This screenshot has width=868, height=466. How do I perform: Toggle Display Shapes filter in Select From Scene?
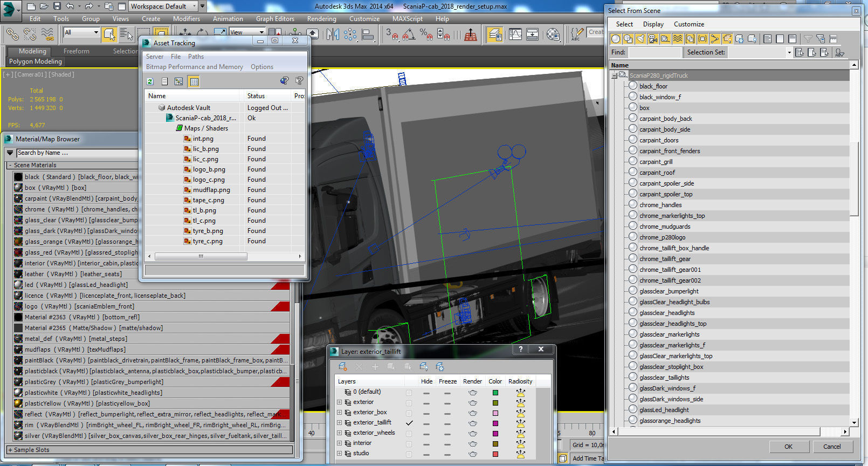pos(628,39)
